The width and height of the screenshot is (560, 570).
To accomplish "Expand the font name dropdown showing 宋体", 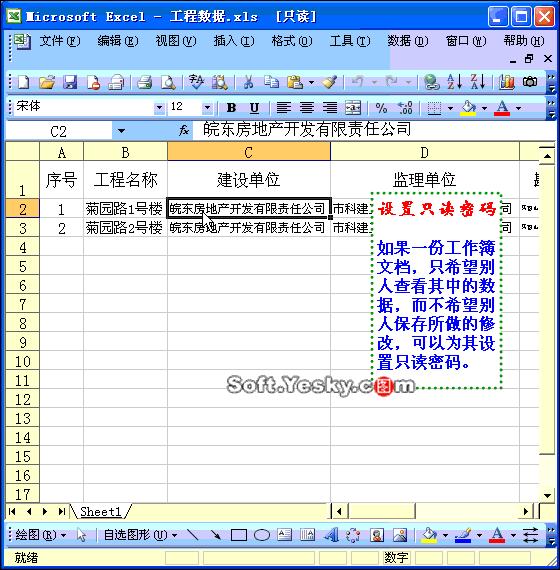I will [159, 108].
